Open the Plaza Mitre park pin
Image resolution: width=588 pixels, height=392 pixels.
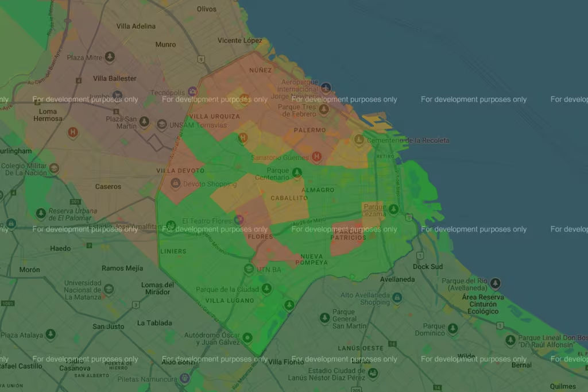109,57
